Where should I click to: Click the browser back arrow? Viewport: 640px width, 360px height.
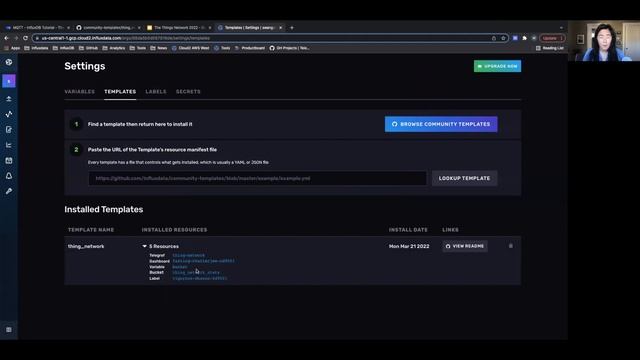point(7,38)
